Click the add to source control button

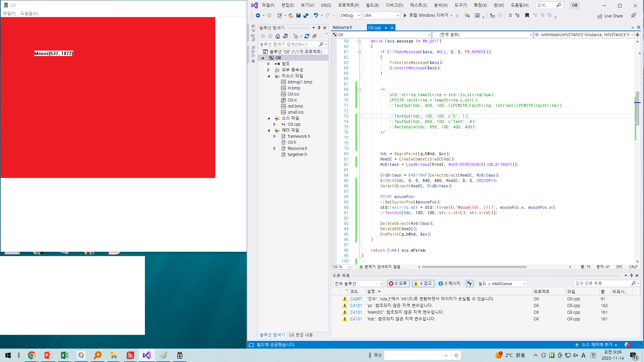pos(596,345)
